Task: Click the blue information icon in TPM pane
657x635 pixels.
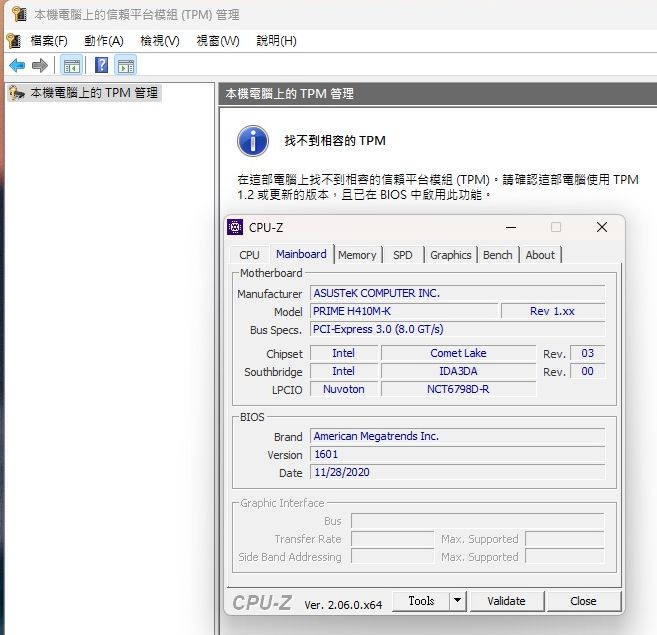Action: click(253, 141)
